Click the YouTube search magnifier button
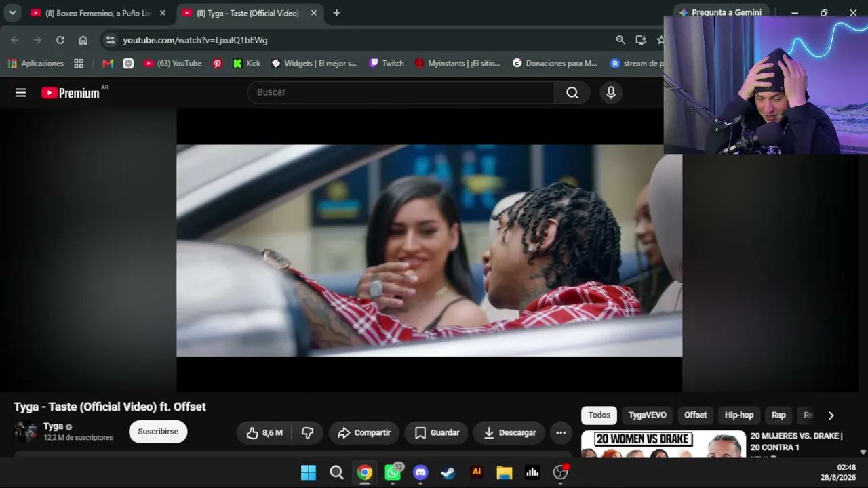Image resolution: width=868 pixels, height=488 pixels. click(x=572, y=93)
